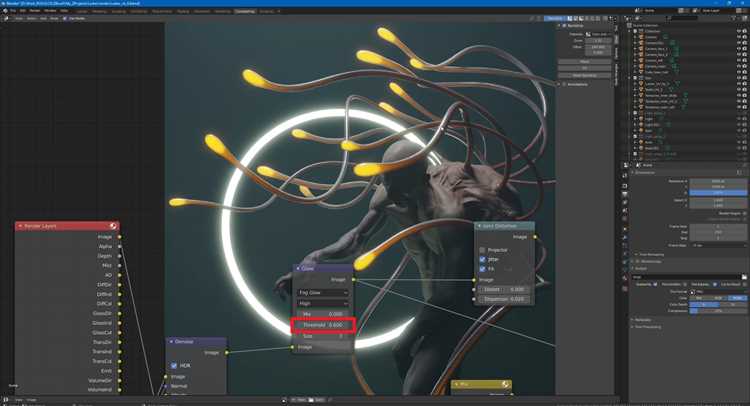Collapse the Denoise node
This screenshot has width=750, height=406.
click(171, 341)
